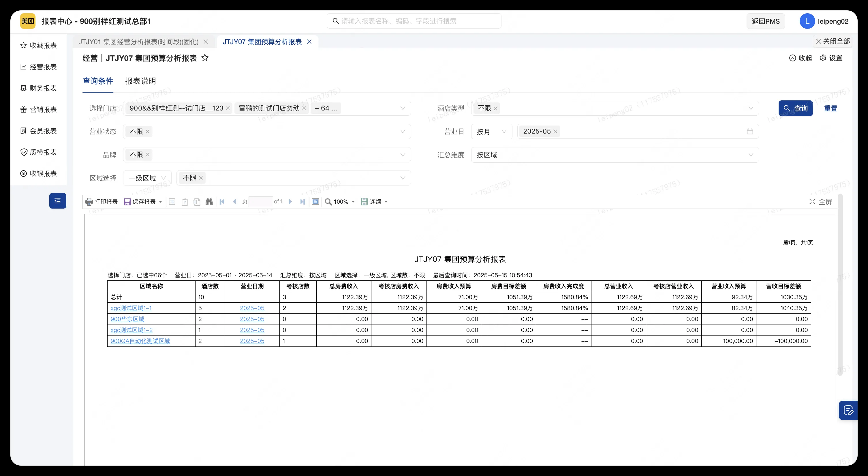Click the zoom magnifier icon
This screenshot has height=476, width=868.
click(328, 202)
